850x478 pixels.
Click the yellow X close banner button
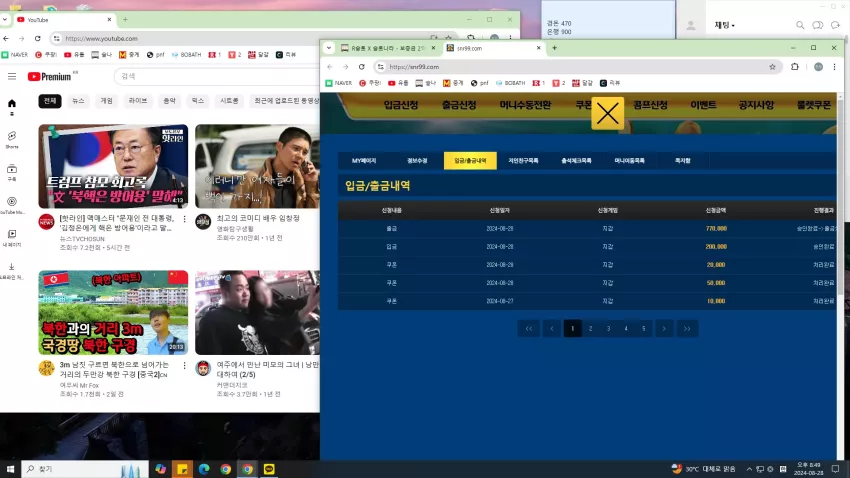(607, 113)
